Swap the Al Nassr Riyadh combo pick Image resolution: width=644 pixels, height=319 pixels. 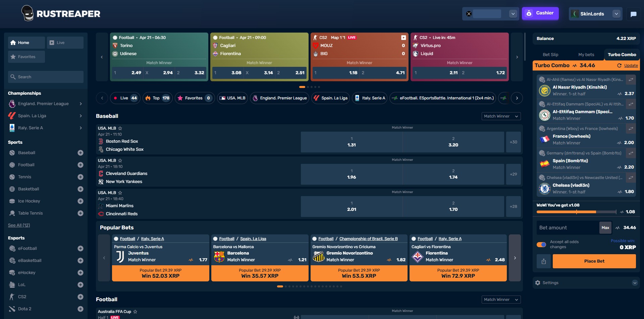(x=631, y=80)
